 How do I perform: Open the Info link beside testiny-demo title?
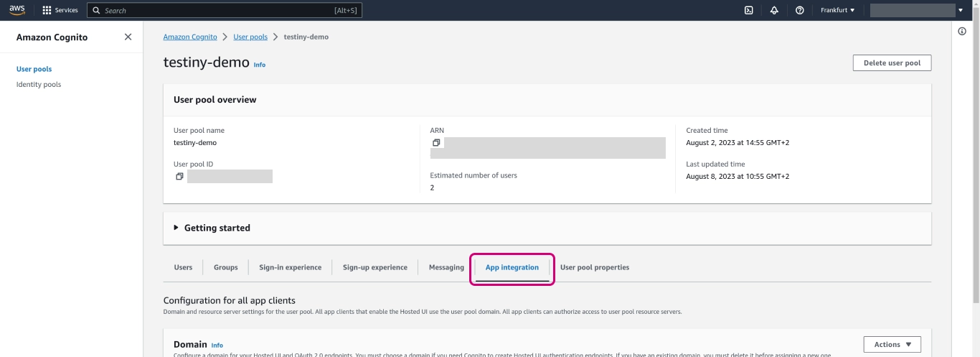pyautogui.click(x=259, y=65)
